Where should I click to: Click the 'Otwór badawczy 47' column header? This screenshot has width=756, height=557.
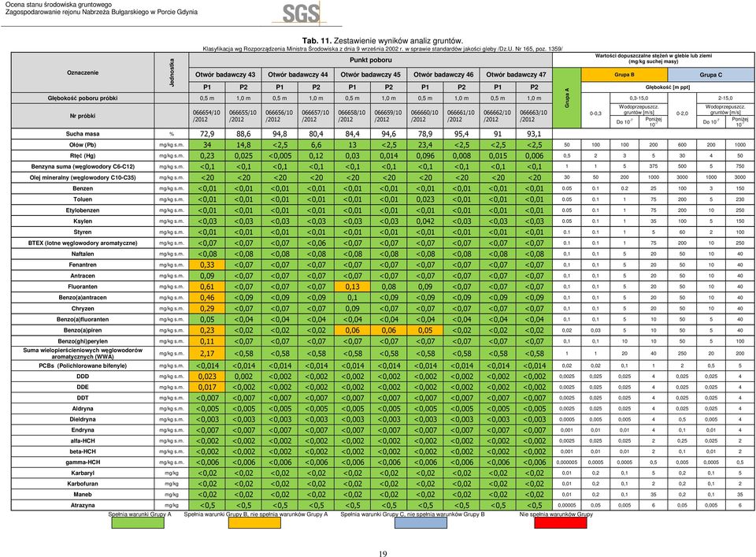(516, 75)
